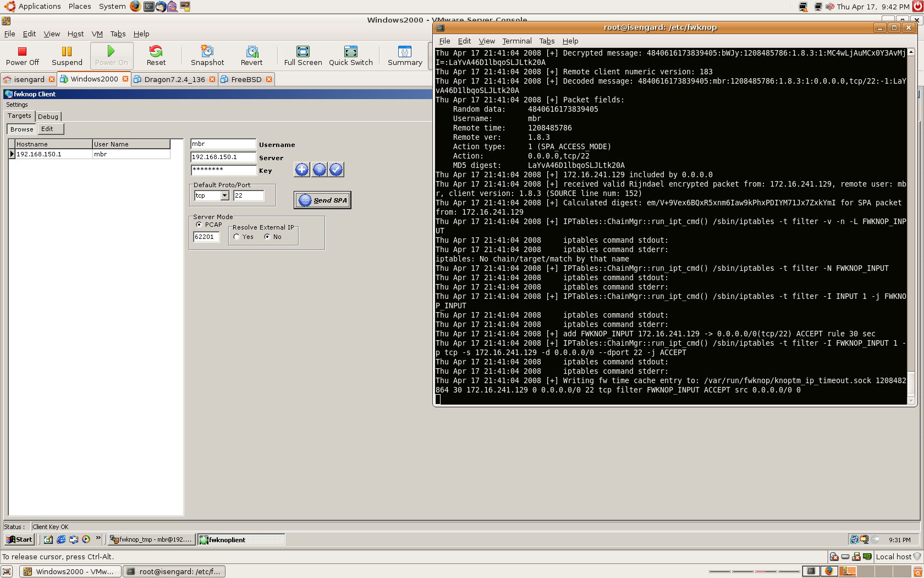This screenshot has height=578, width=924.
Task: Click the Username input field
Action: [x=223, y=144]
